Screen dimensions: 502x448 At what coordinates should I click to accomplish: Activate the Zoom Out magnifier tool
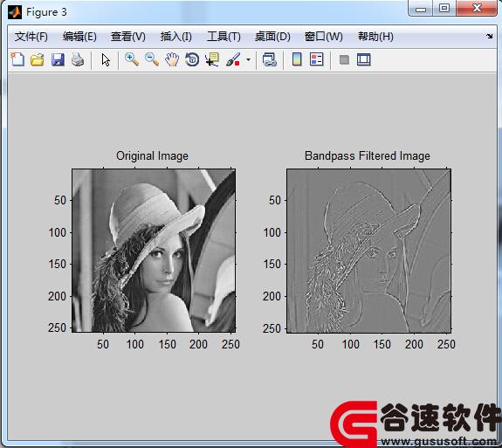pos(152,59)
